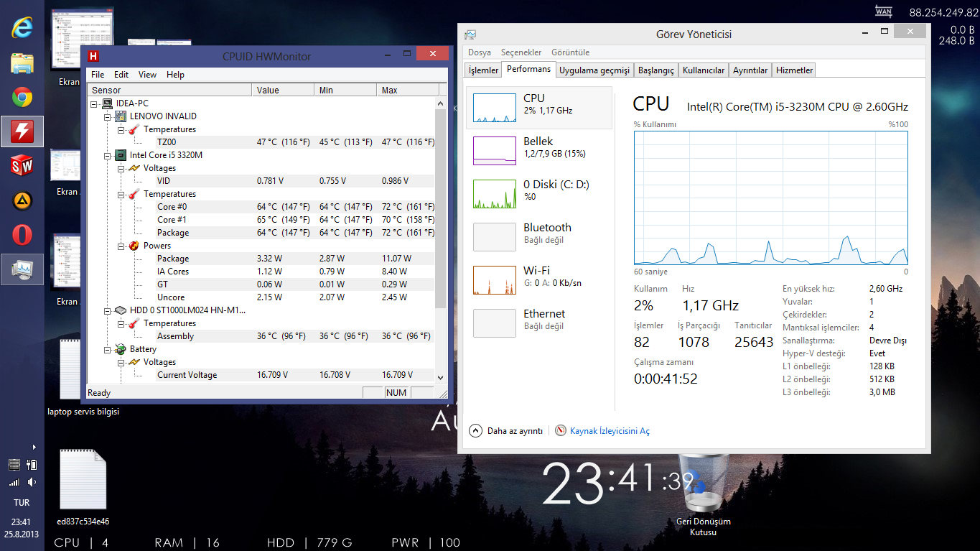Image resolution: width=980 pixels, height=551 pixels.
Task: Click the Kaynak İzleyicisi red icon
Action: point(561,430)
